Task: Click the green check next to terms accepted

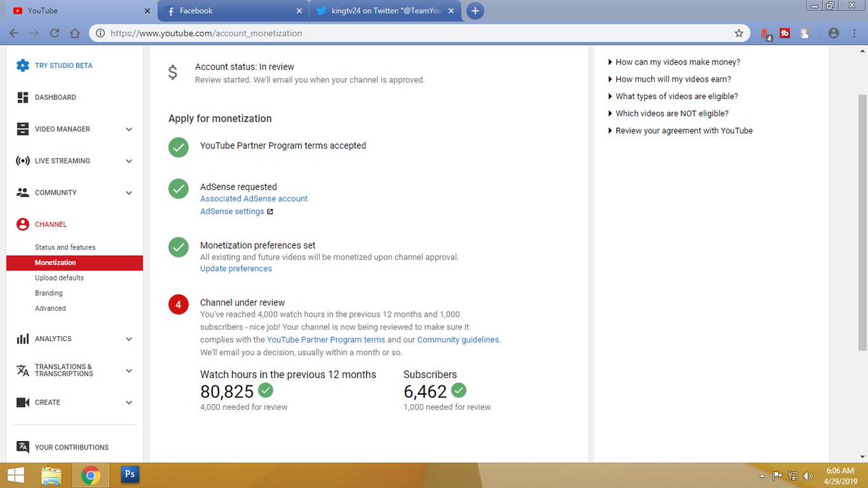Action: pos(178,147)
